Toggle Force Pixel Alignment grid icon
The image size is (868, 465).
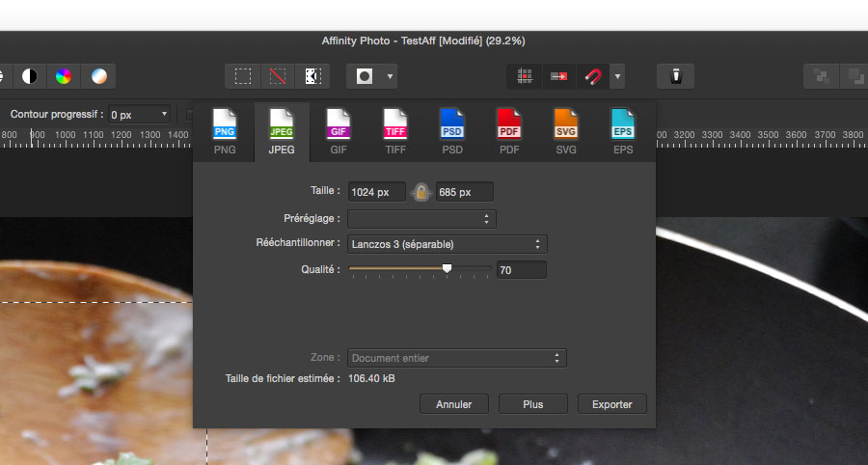click(x=525, y=76)
